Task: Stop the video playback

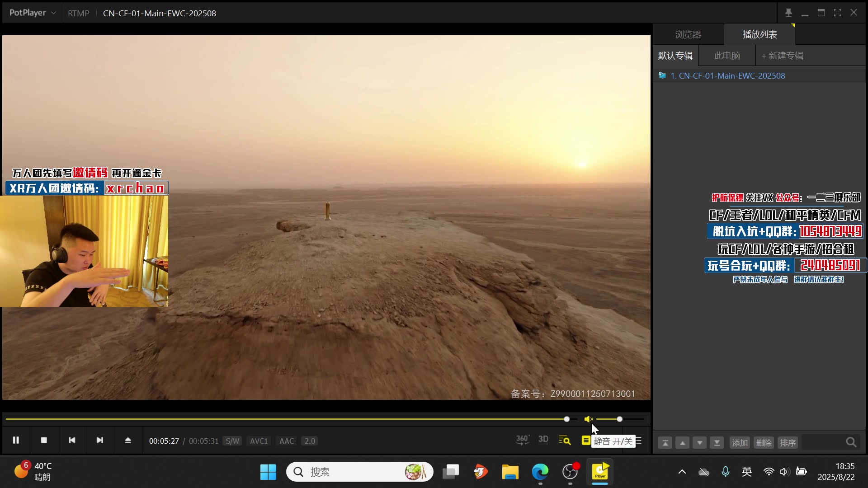Action: click(x=44, y=440)
